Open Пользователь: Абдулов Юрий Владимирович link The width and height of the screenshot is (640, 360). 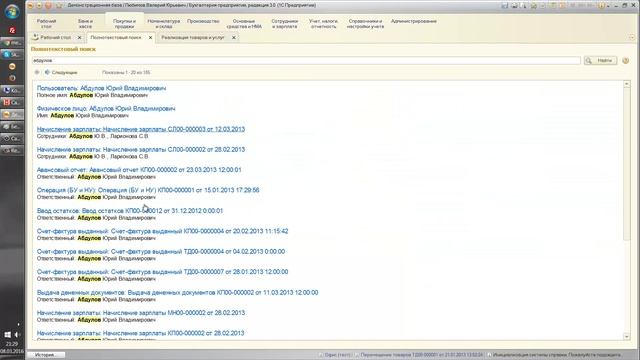(x=101, y=88)
